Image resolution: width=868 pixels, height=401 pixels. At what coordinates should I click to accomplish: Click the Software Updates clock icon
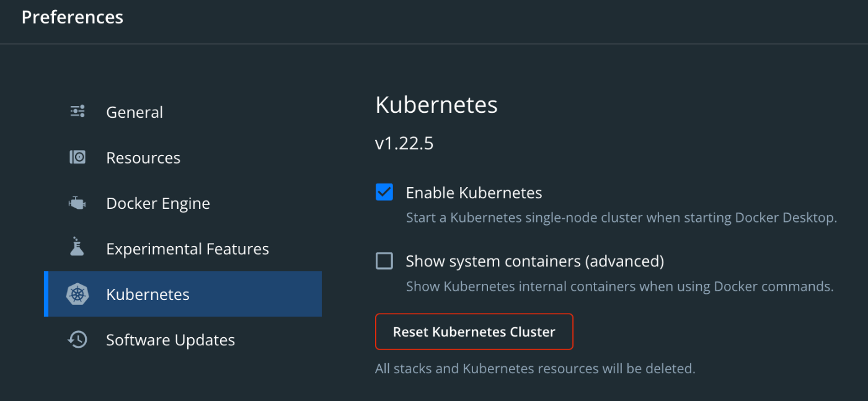(77, 340)
